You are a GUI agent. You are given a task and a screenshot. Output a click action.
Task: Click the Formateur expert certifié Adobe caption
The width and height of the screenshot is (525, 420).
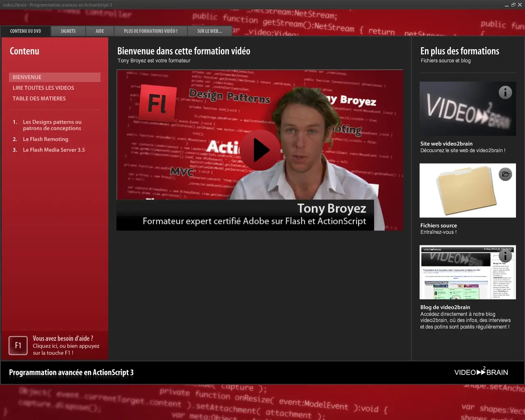pyautogui.click(x=254, y=221)
